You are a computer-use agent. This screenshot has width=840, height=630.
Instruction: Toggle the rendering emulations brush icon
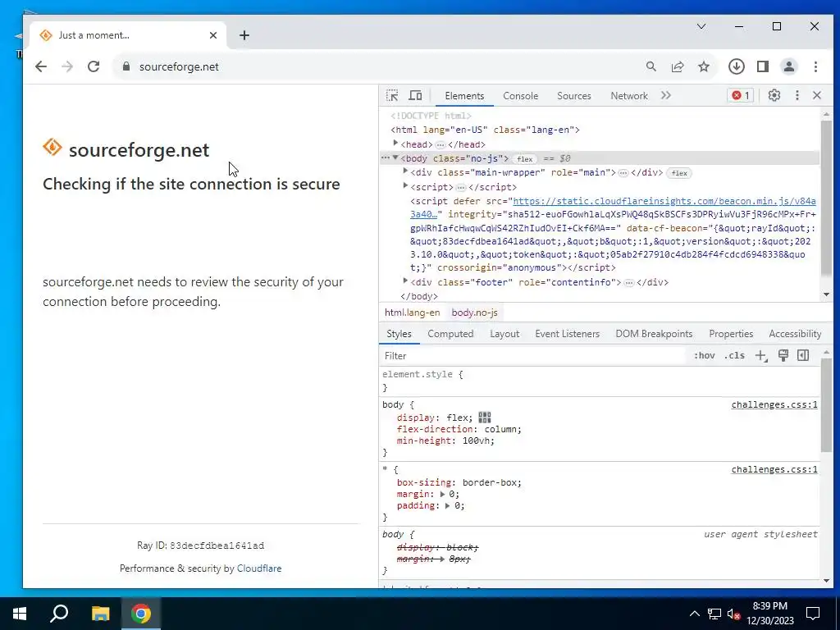tap(783, 355)
